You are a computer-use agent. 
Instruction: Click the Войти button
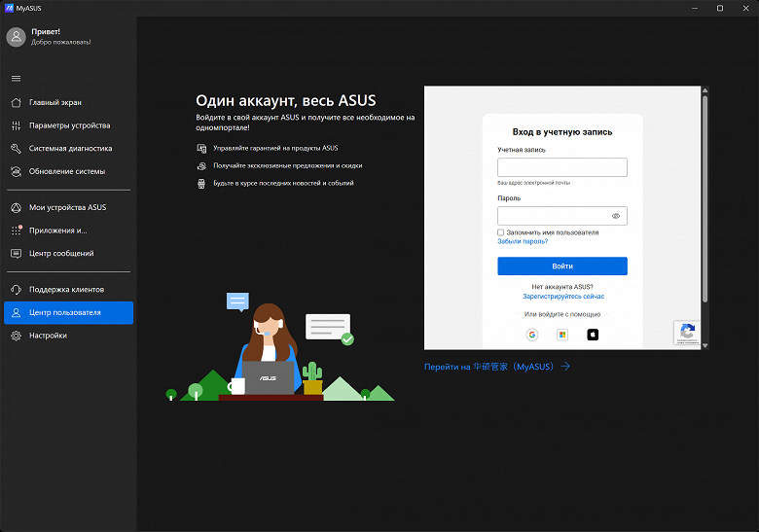pyautogui.click(x=562, y=266)
